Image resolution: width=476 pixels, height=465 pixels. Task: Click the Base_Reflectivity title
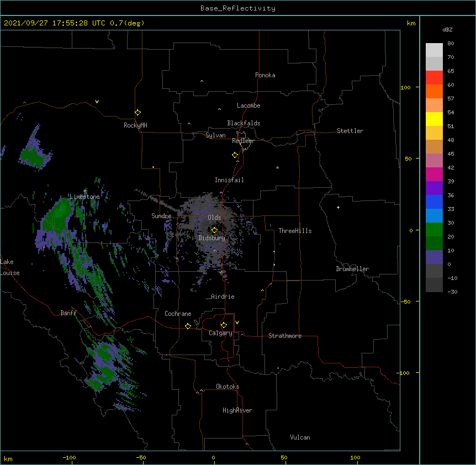coord(238,8)
